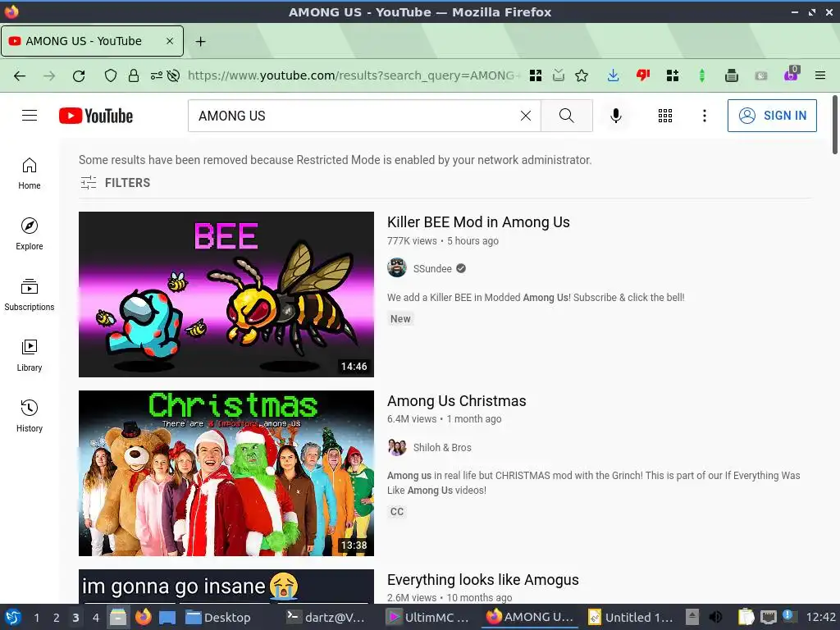Click the green up-down arrows extension icon

(x=702, y=75)
